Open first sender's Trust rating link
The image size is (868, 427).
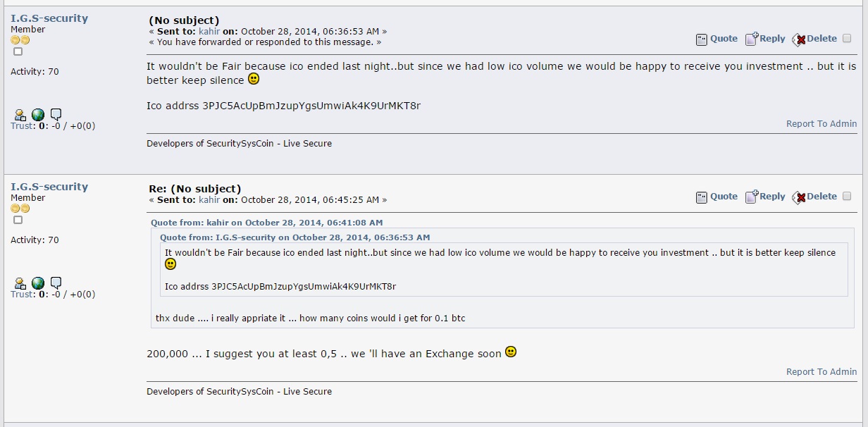point(21,126)
